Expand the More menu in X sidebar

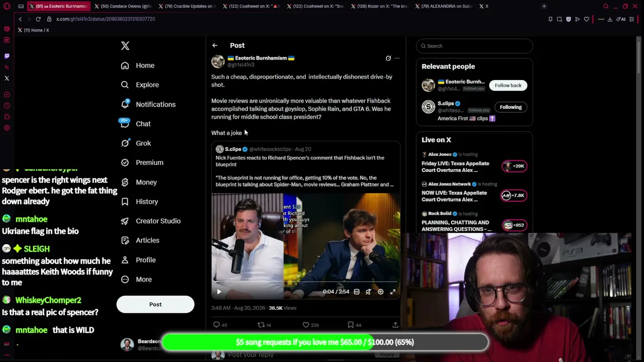[x=136, y=280]
